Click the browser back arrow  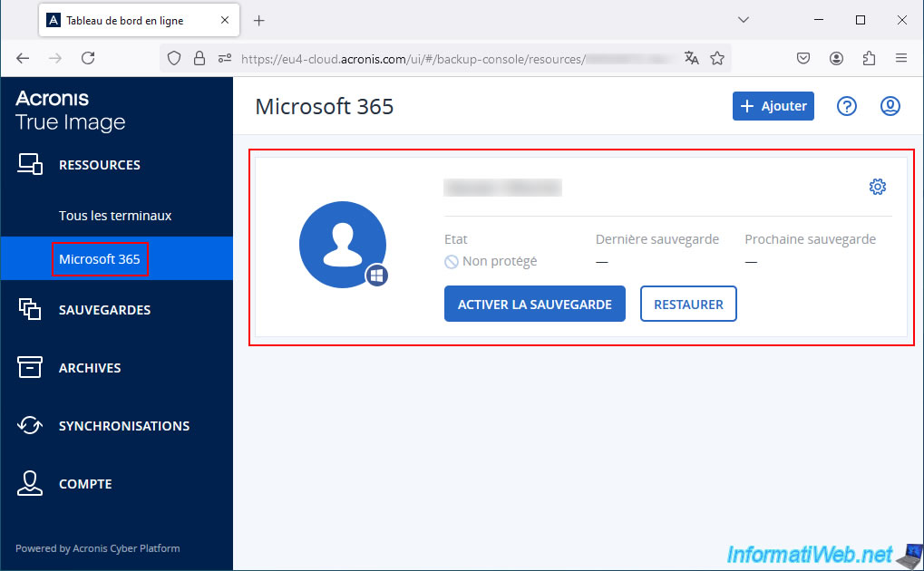click(23, 58)
